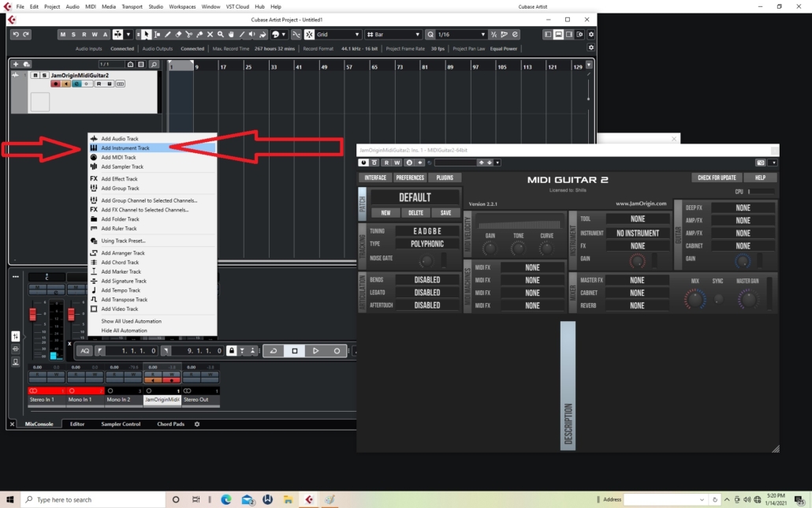
Task: Select the Play speaker tool
Action: [x=252, y=34]
